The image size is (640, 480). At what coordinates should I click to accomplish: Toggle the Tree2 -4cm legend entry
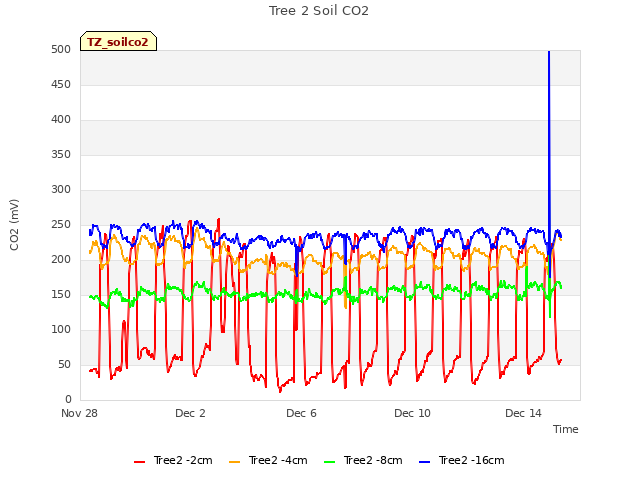pyautogui.click(x=268, y=460)
